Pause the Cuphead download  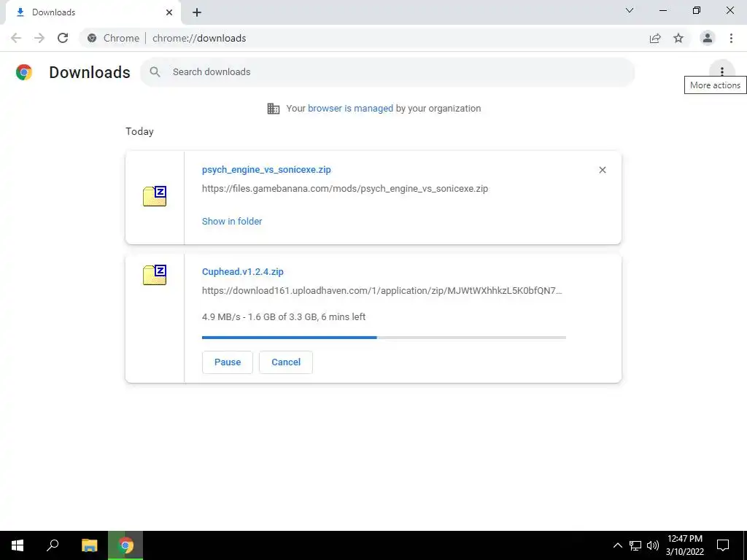pyautogui.click(x=228, y=362)
